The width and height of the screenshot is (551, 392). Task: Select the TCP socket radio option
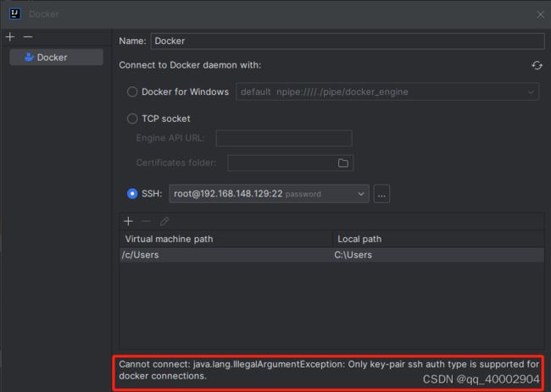132,119
